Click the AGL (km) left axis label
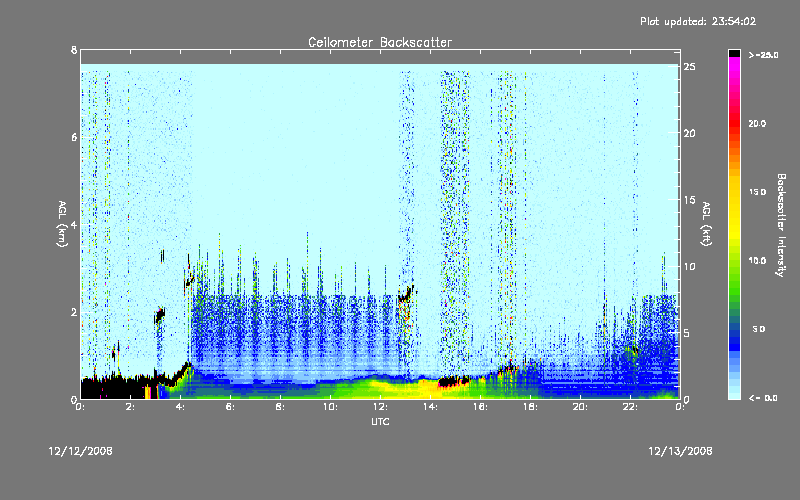The image size is (800, 500). 62,224
